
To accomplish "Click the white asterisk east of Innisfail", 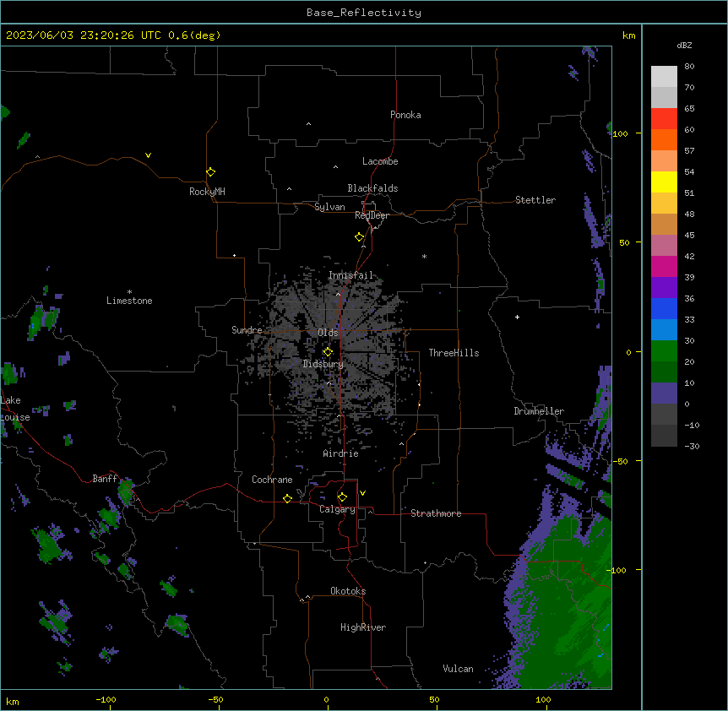I will [x=424, y=256].
